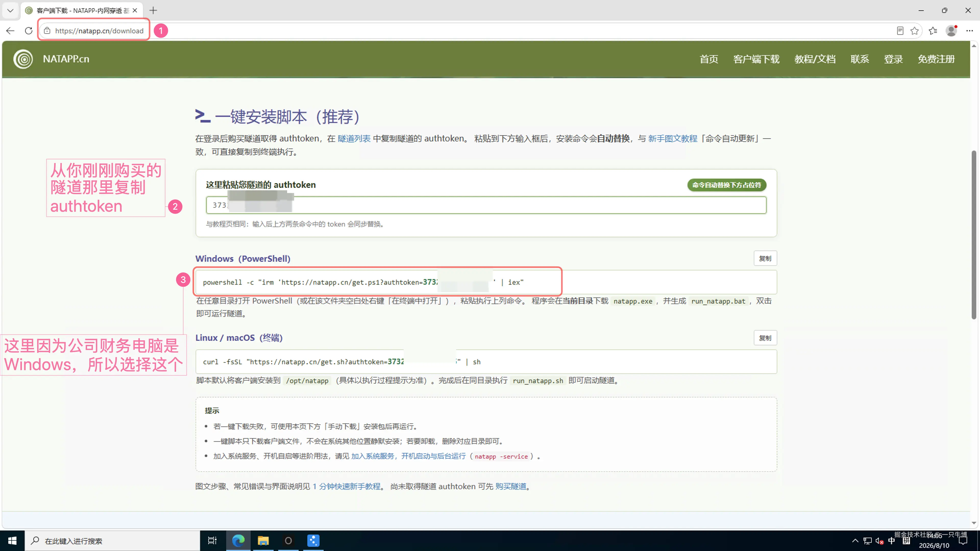Open the 客户端下载 nav item

pyautogui.click(x=756, y=59)
